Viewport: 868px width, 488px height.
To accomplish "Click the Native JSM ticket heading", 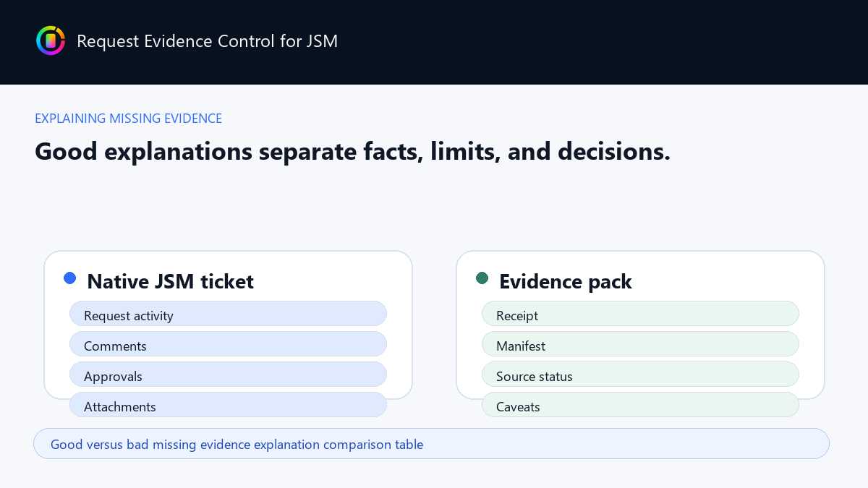I will point(170,281).
